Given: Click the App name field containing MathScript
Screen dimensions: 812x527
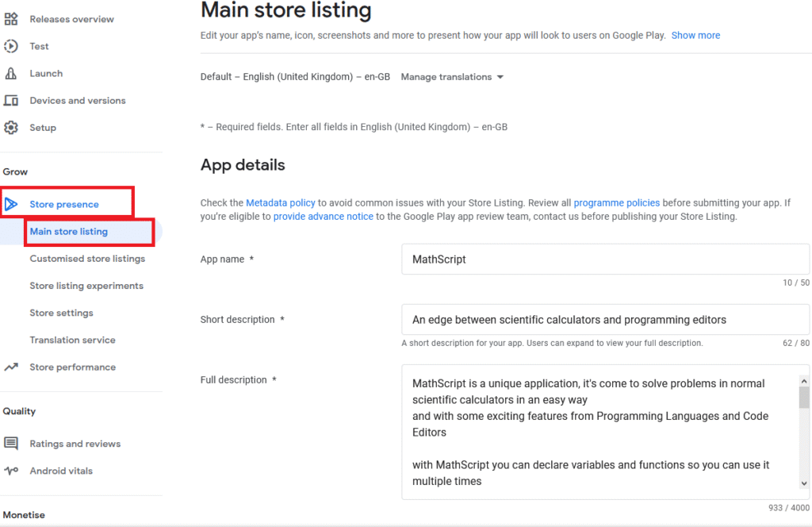Looking at the screenshot, I should tap(605, 259).
